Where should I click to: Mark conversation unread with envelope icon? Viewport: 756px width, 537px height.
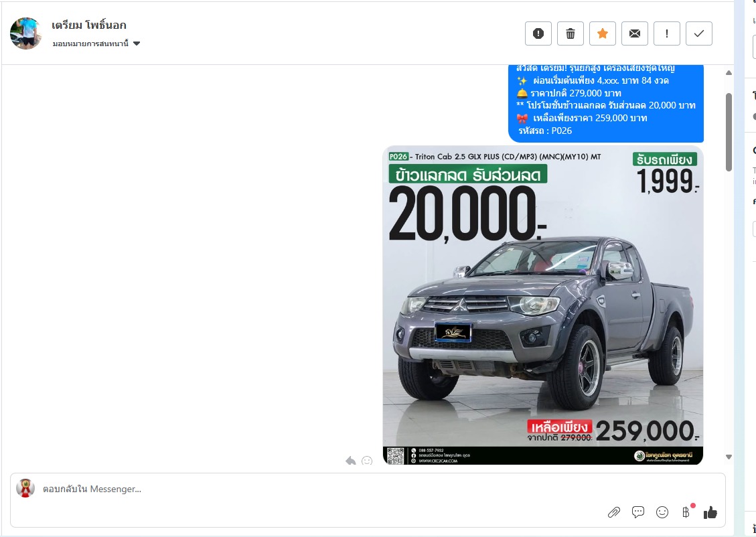tap(635, 33)
